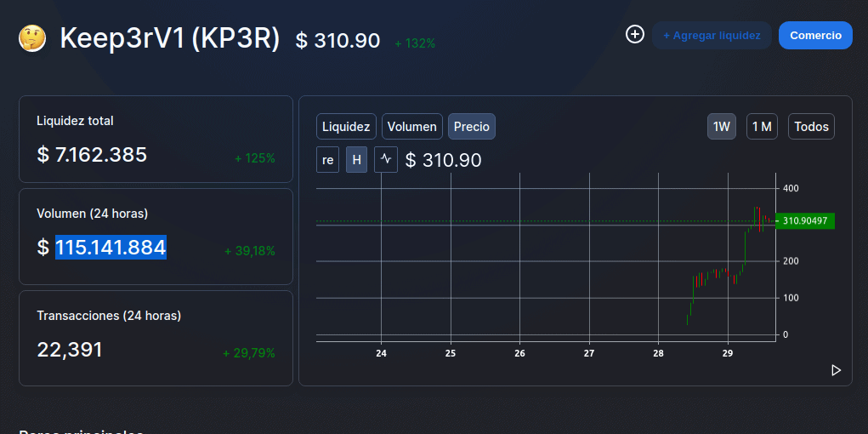Click the play triangle icon below the chart

[836, 370]
